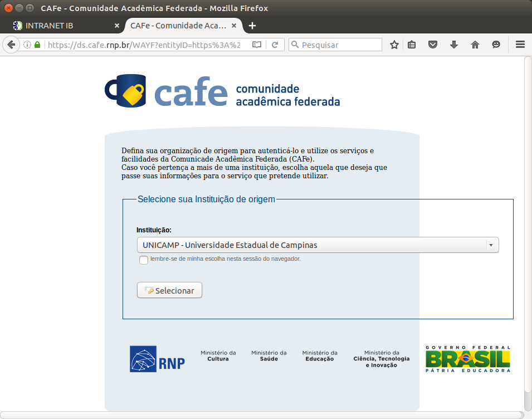This screenshot has height=419, width=532.
Task: Click 'Selecione sua Instituição de origem' heading
Action: click(206, 199)
